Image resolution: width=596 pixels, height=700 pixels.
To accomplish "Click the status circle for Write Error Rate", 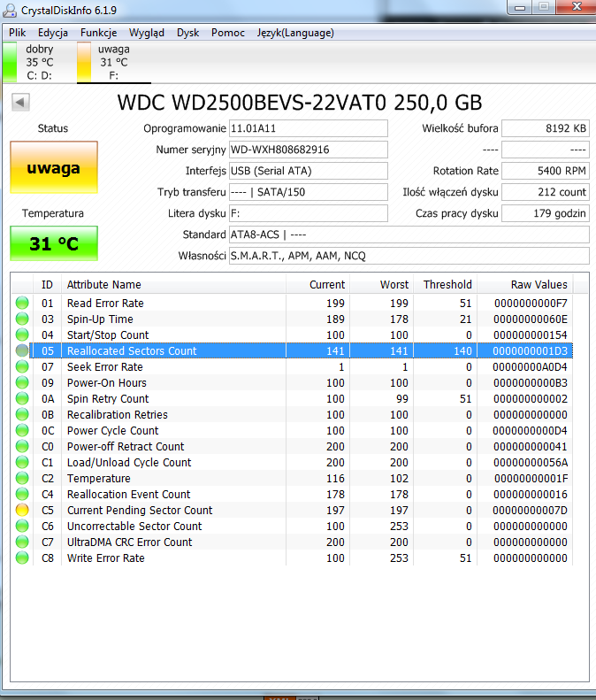I will click(x=22, y=558).
